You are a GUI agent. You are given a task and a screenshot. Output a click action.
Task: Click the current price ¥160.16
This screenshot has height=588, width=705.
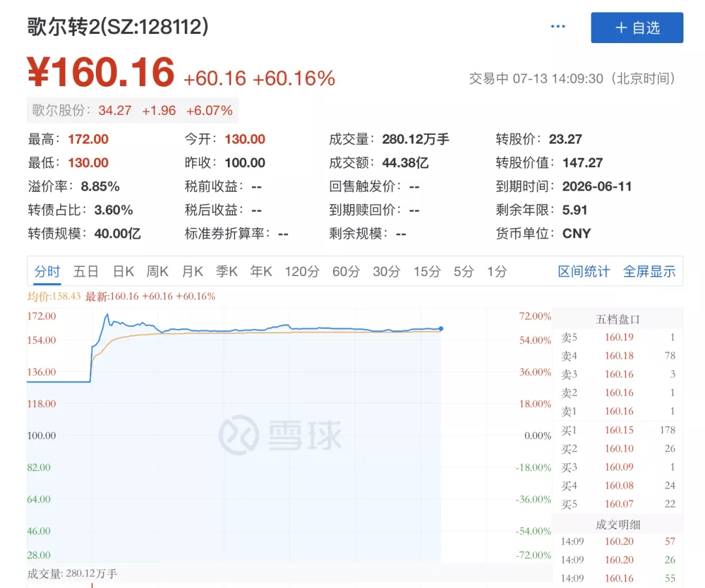coord(101,72)
